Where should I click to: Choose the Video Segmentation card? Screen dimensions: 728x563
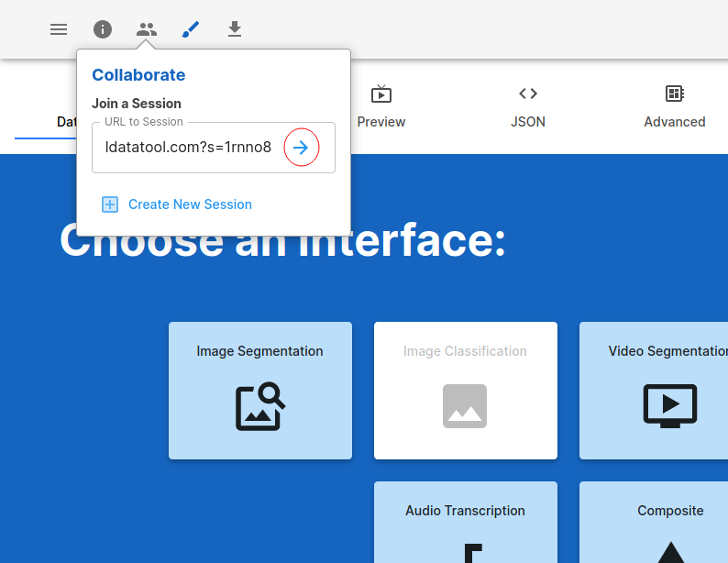pyautogui.click(x=654, y=391)
